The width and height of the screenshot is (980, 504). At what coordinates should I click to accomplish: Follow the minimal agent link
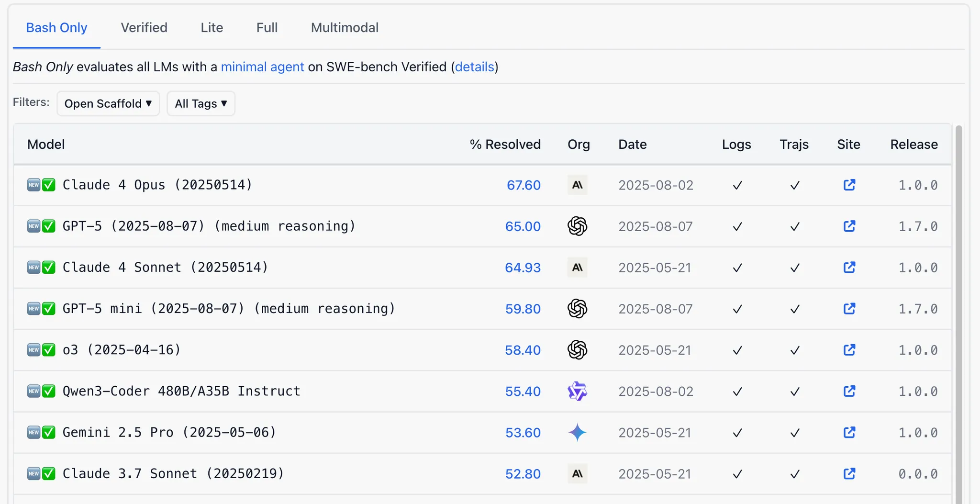click(x=262, y=67)
